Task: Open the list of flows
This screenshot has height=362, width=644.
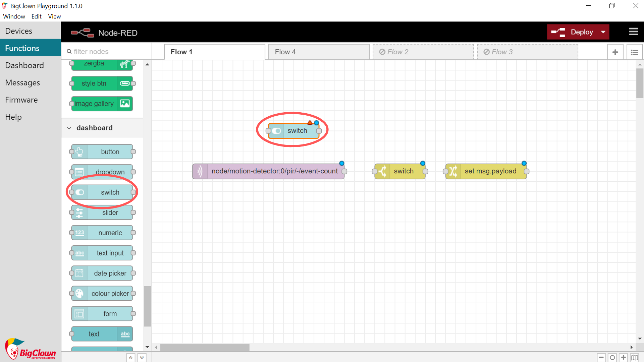Action: pos(634,52)
